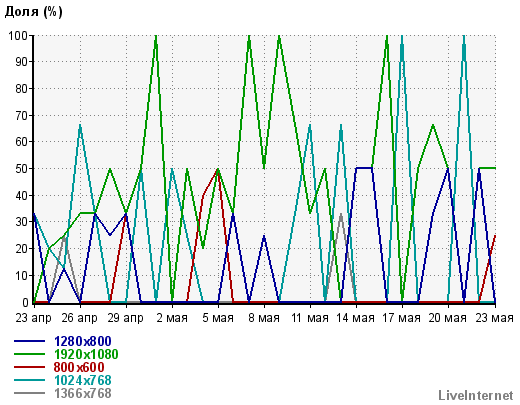Click the 50 y-axis value

[x=22, y=169]
